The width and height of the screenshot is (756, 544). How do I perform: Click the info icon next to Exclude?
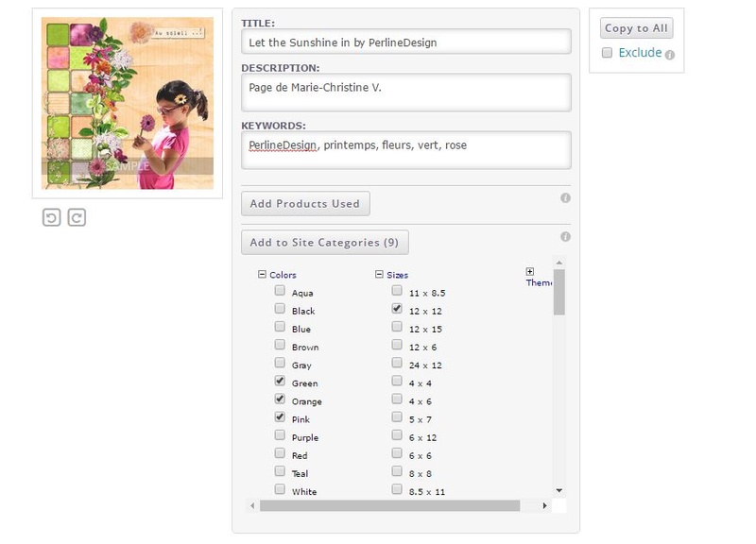pos(670,55)
